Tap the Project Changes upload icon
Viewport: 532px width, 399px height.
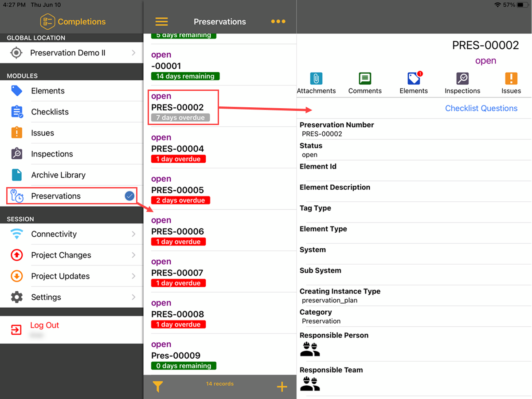[x=17, y=255]
